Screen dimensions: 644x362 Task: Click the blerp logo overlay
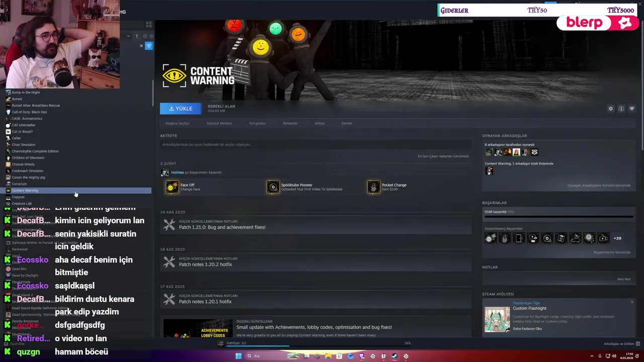598,23
